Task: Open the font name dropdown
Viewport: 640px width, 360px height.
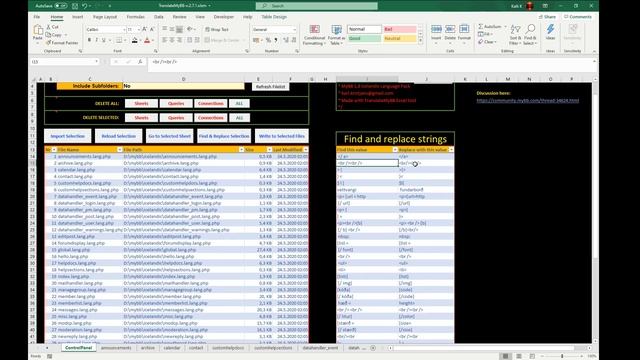Action: tap(124, 29)
